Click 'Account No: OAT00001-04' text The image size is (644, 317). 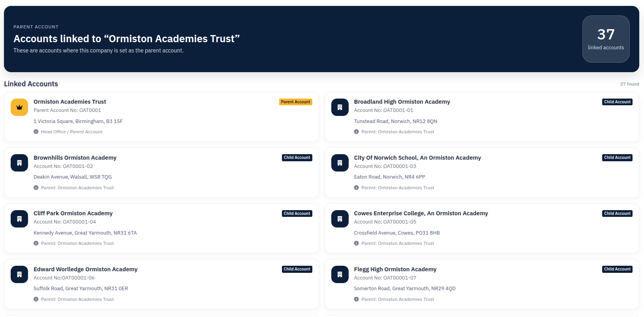pyautogui.click(x=65, y=222)
